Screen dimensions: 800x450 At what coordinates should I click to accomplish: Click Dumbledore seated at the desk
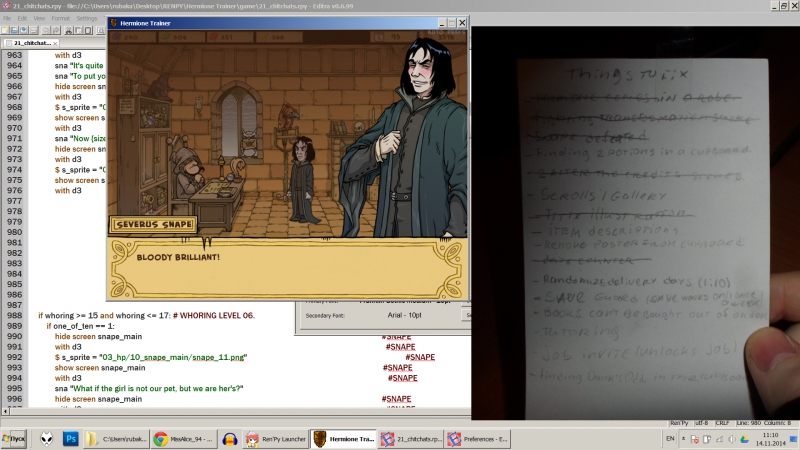[190, 173]
